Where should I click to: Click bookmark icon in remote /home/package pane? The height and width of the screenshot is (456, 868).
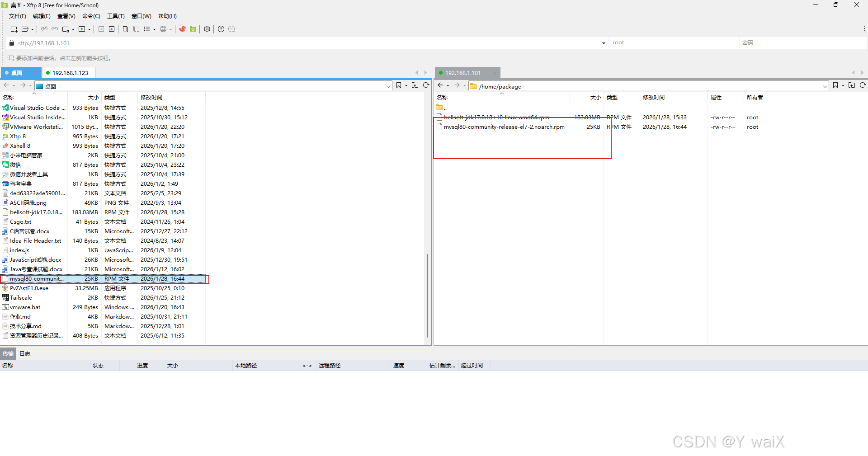[x=835, y=85]
